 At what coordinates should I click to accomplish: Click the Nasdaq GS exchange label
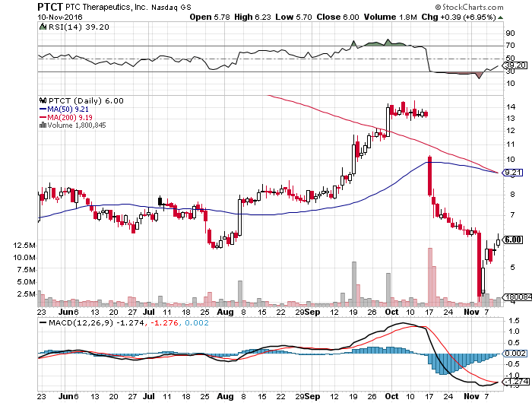pyautogui.click(x=171, y=7)
